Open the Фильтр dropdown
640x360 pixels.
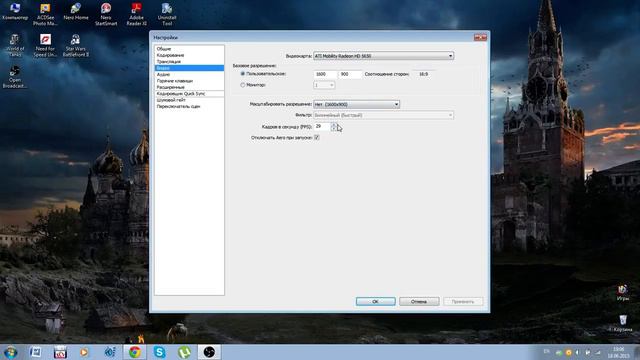point(383,115)
